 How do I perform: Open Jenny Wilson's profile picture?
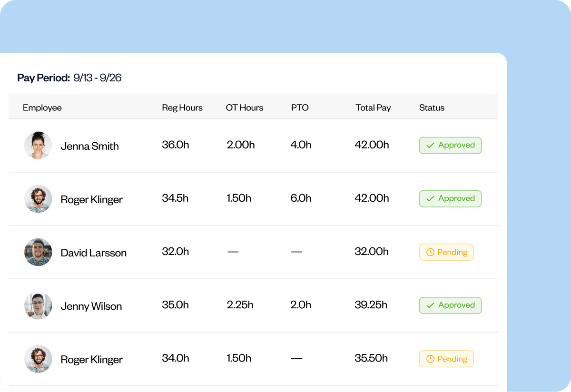[38, 305]
